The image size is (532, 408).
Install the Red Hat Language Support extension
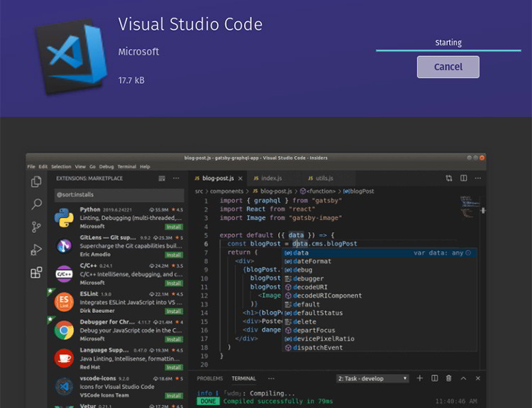(x=174, y=368)
